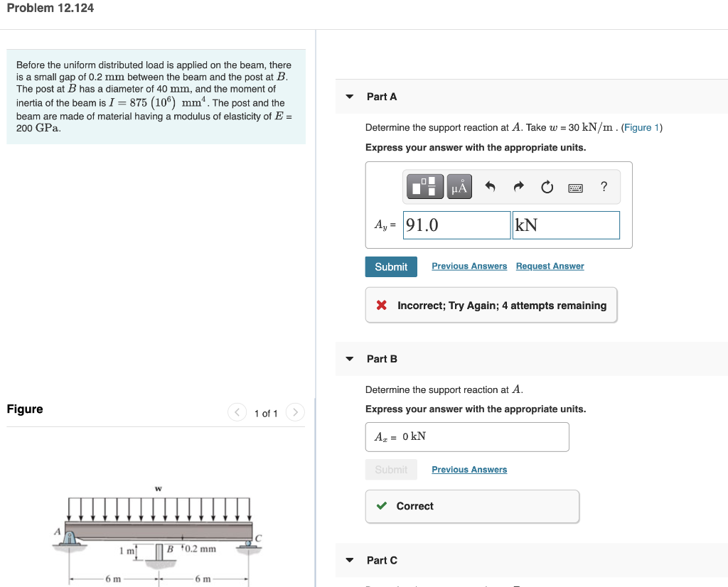728x587 pixels.
Task: Click the Incorrect; Try Again message box
Action: tap(491, 304)
